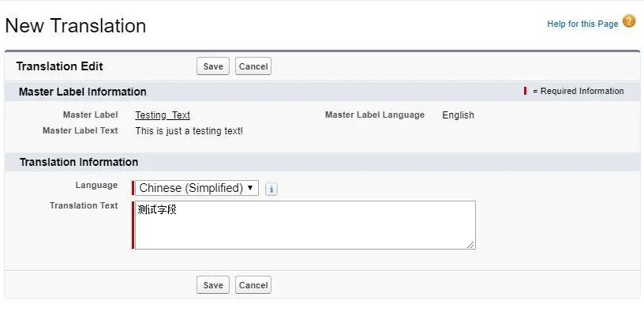Viewport: 644px width, 312px height.
Task: Click the top Cancel button
Action: click(253, 66)
